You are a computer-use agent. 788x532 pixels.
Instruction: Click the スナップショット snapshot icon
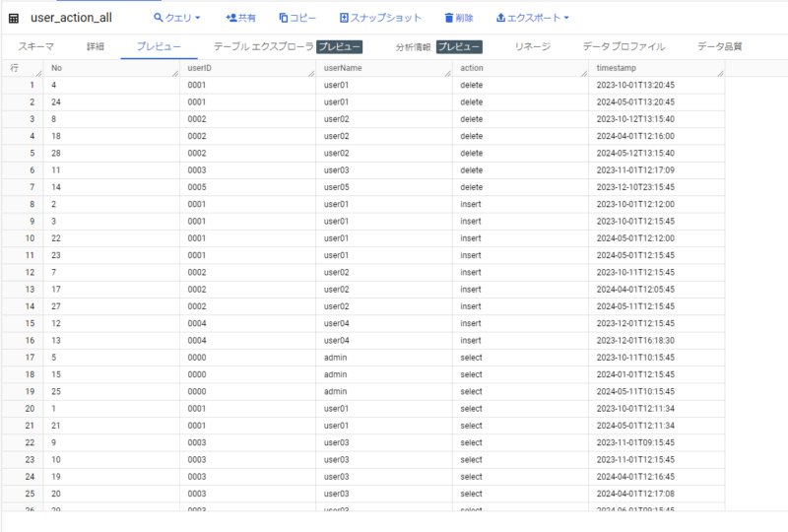(x=344, y=18)
